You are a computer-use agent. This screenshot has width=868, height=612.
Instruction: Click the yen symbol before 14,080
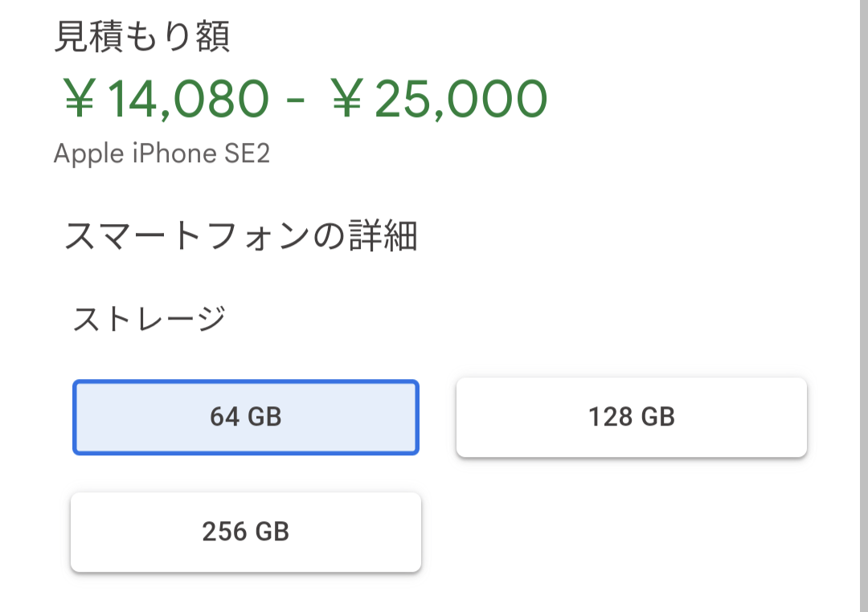[80, 100]
